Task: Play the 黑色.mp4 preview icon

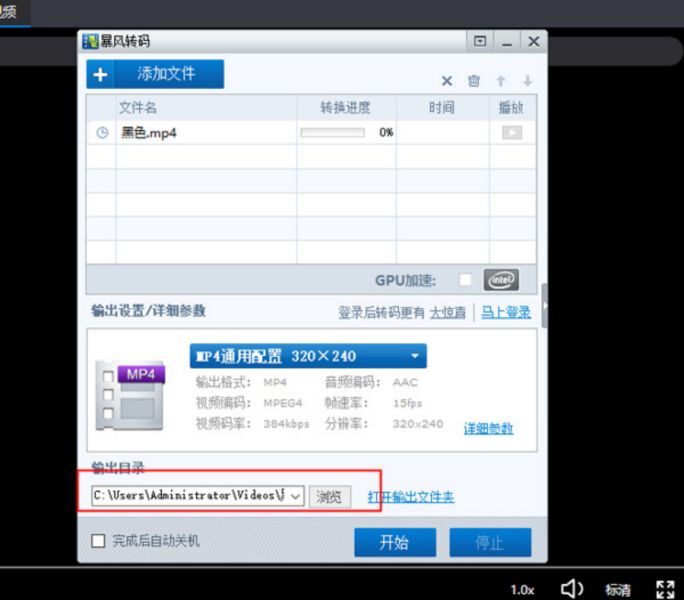Action: (512, 132)
